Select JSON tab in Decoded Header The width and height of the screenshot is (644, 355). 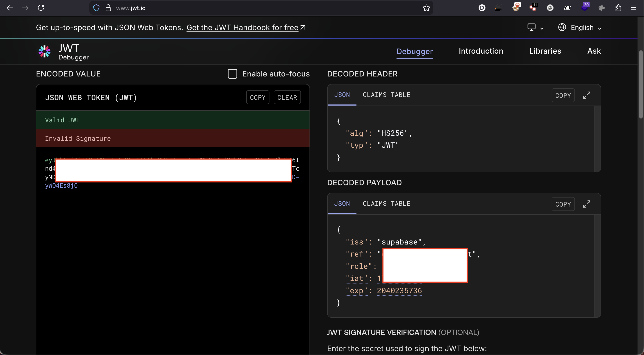(342, 95)
